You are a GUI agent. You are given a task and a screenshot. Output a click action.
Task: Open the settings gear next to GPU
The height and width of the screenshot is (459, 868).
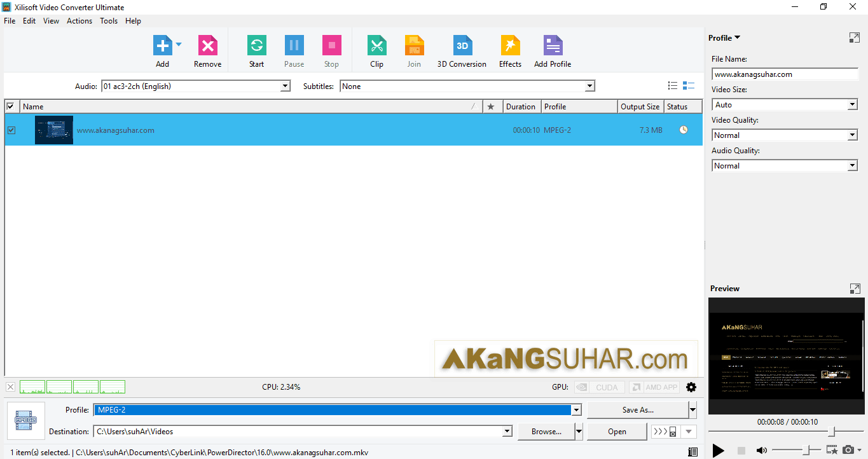pyautogui.click(x=691, y=387)
